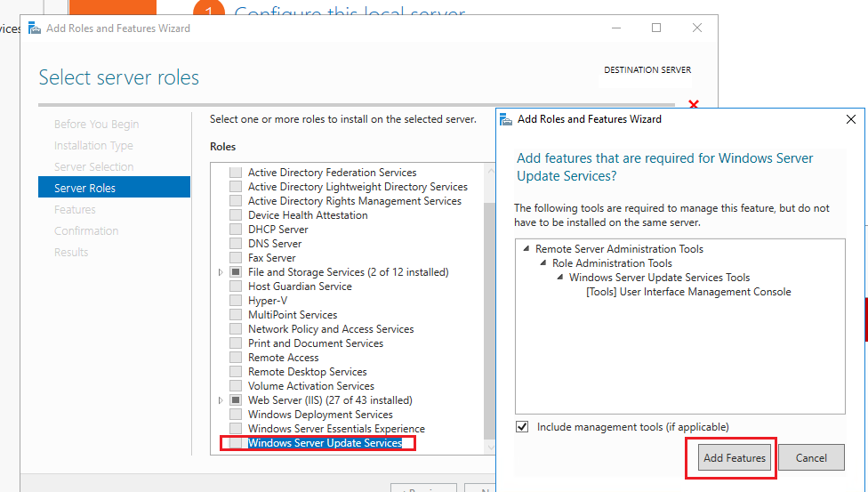Toggle File and Storage Services checkbox
Screen dimensions: 868x492
click(236, 272)
